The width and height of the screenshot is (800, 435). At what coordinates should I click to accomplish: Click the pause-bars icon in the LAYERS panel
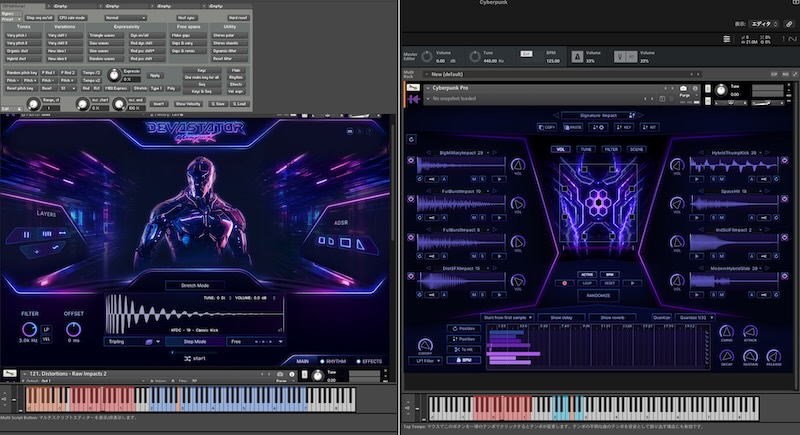(27, 235)
